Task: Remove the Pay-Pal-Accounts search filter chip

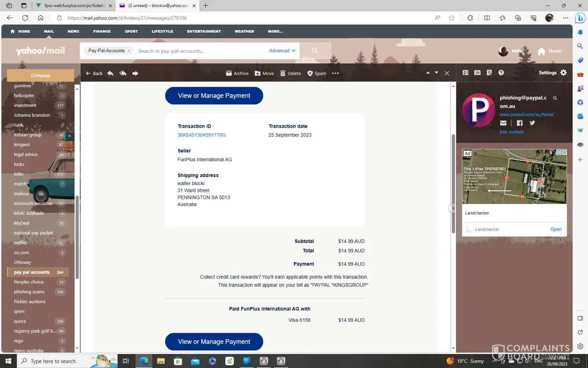Action: (129, 51)
